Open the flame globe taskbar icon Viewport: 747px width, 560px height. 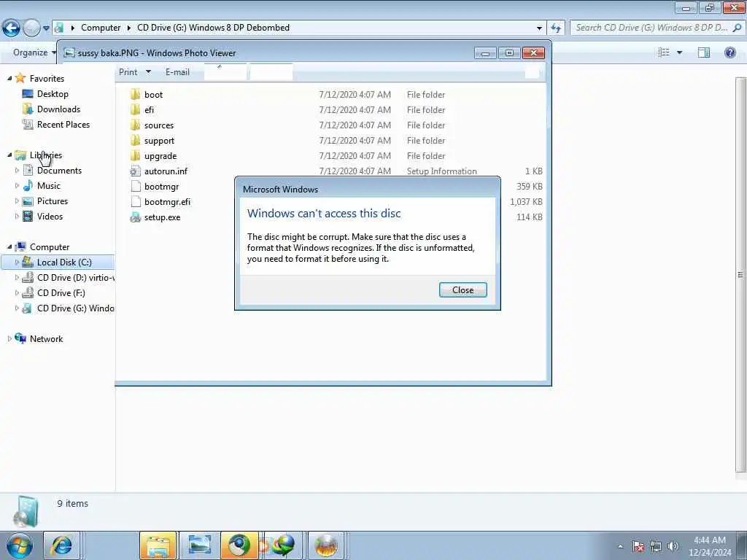click(x=326, y=545)
